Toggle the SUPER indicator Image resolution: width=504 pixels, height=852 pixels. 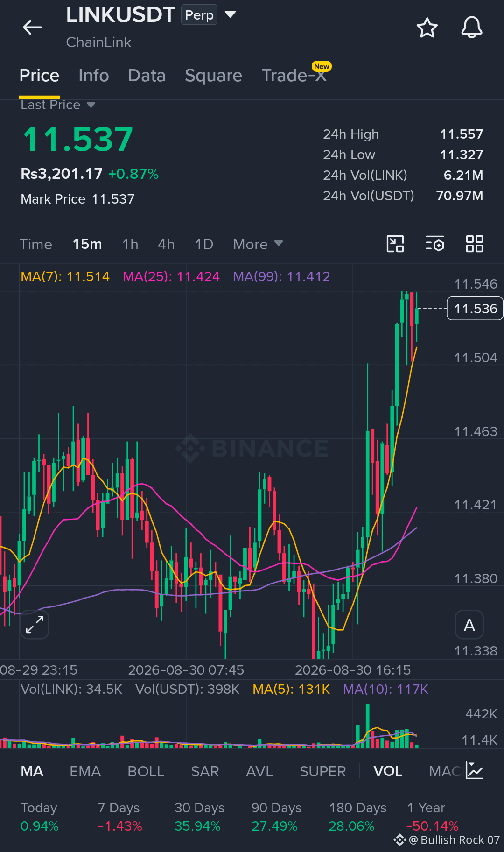(322, 771)
